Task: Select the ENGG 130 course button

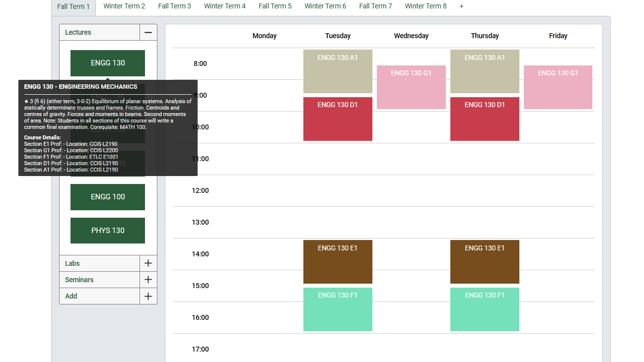Action: 108,63
